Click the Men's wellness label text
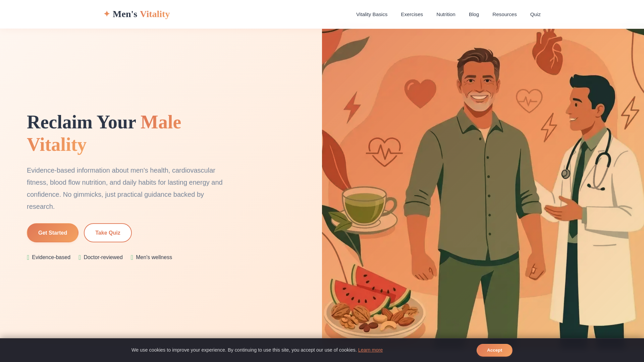This screenshot has height=362, width=644. [x=154, y=257]
